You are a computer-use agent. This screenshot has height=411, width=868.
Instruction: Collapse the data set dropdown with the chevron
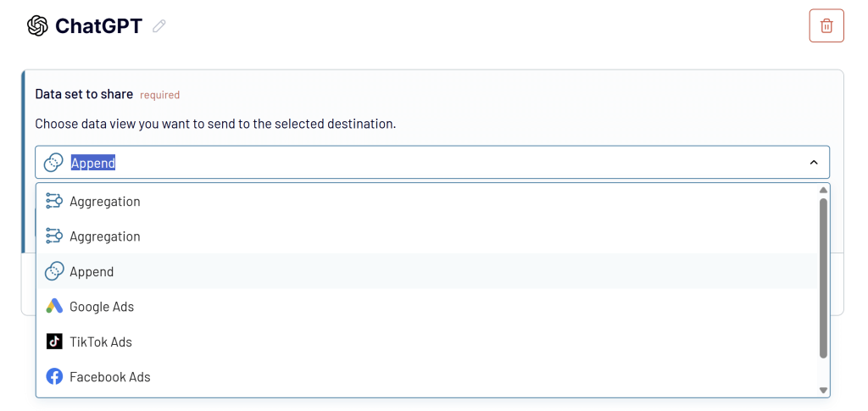[814, 163]
